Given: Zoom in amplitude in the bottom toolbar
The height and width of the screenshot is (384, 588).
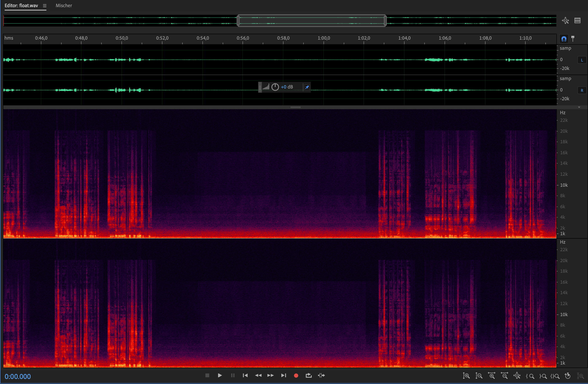Looking at the screenshot, I should [466, 376].
